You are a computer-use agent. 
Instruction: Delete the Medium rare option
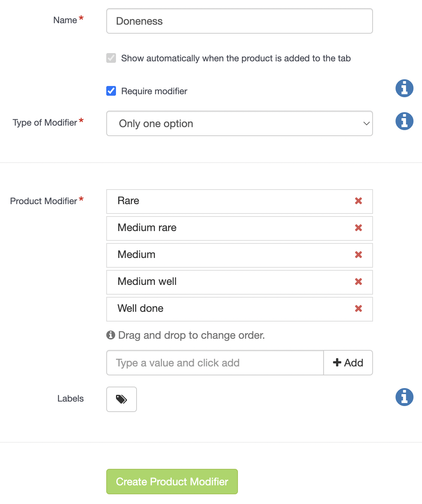point(358,228)
